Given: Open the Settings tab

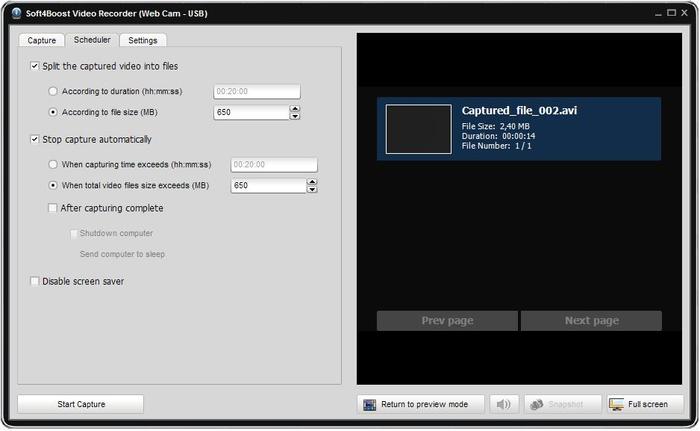Looking at the screenshot, I should (142, 40).
